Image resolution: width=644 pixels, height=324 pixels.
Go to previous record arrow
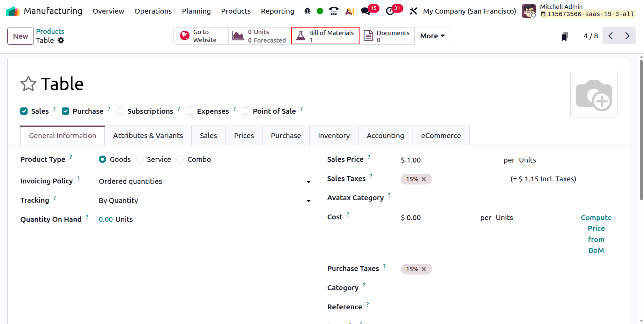[x=611, y=36]
